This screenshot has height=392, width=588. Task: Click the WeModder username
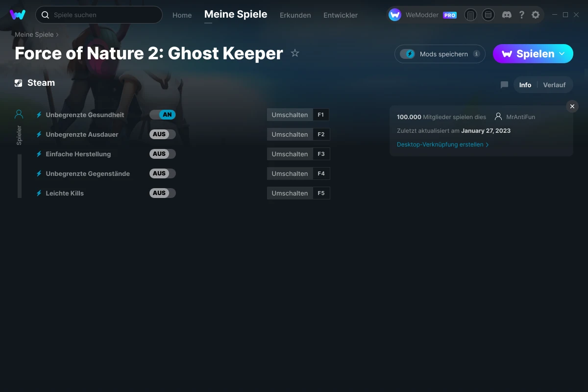pyautogui.click(x=422, y=15)
